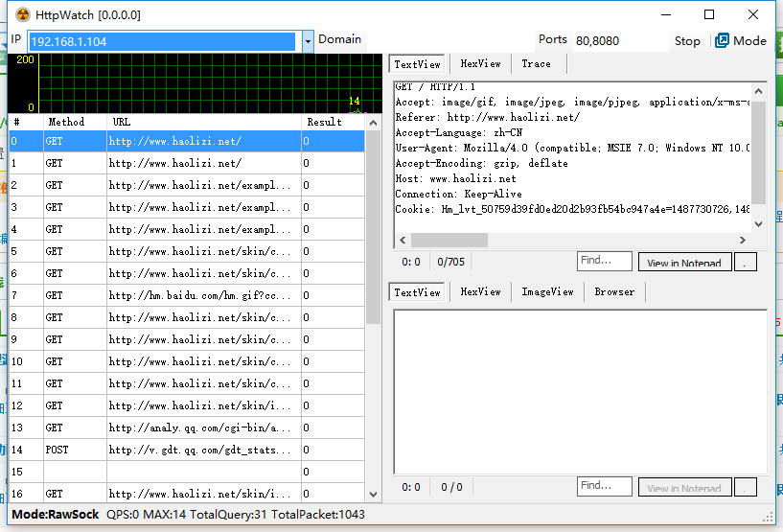
Task: Switch capture Mode
Action: (x=741, y=41)
